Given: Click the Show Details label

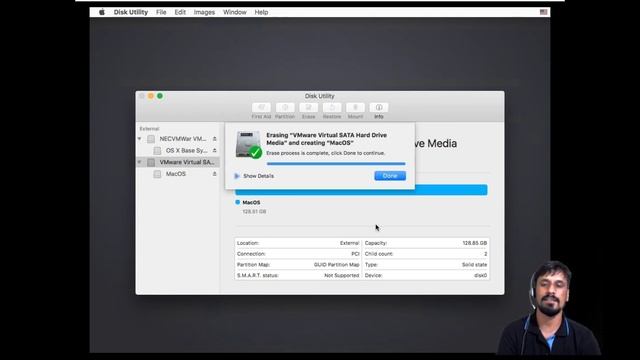Looking at the screenshot, I should 258,176.
